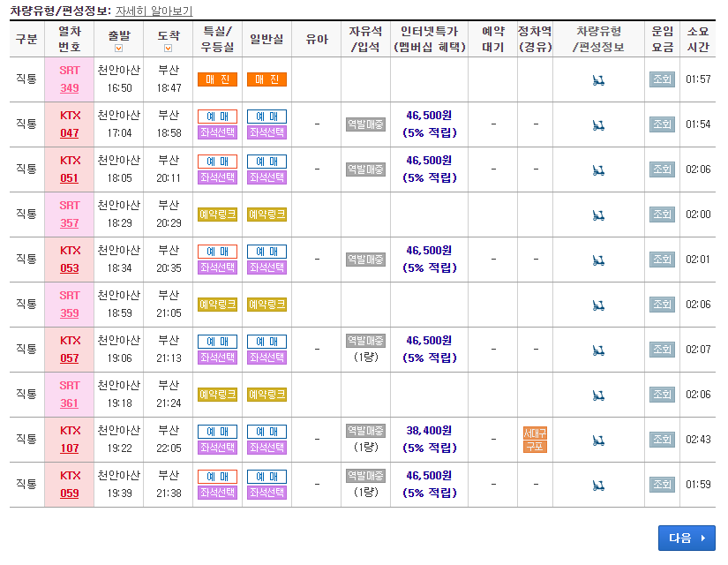View fare 조회 for KTX 053
Screen dimensions: 728x565
[x=662, y=260]
